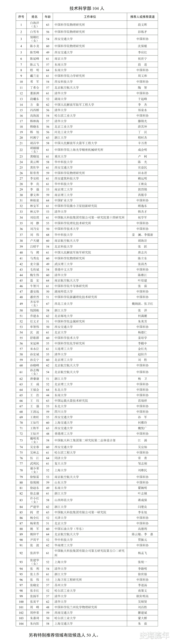Click the footnote 另有特别推荐领域有效候选人 50 人

[x=63, y=635]
